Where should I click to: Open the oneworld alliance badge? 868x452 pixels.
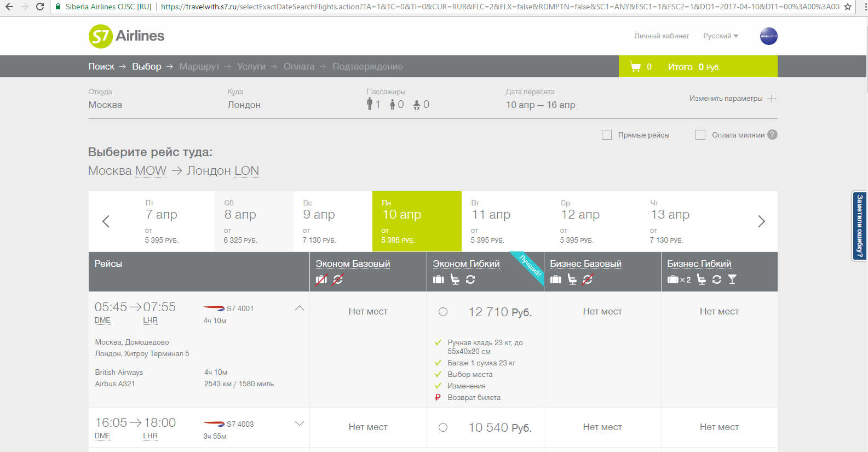click(768, 36)
